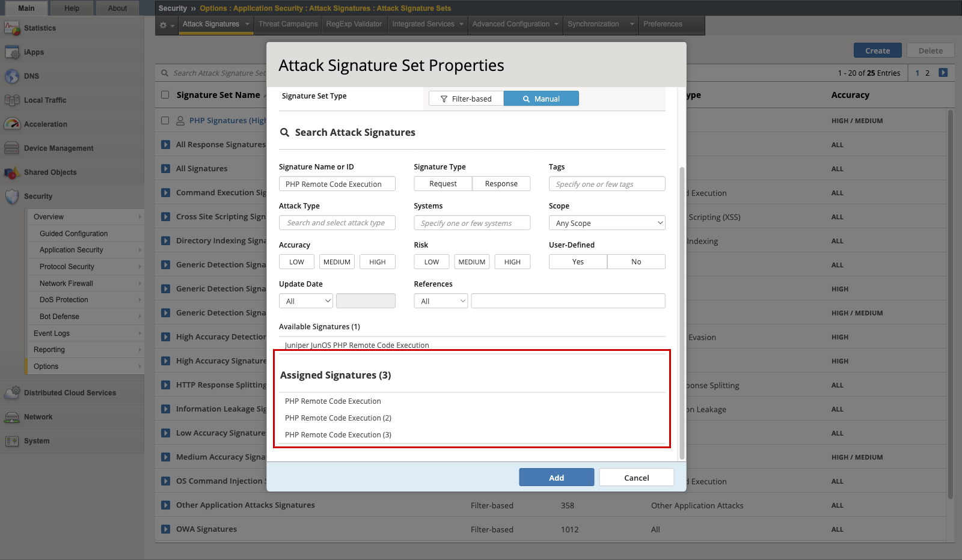Check the select-all Signature Set Name checkbox

coord(165,95)
